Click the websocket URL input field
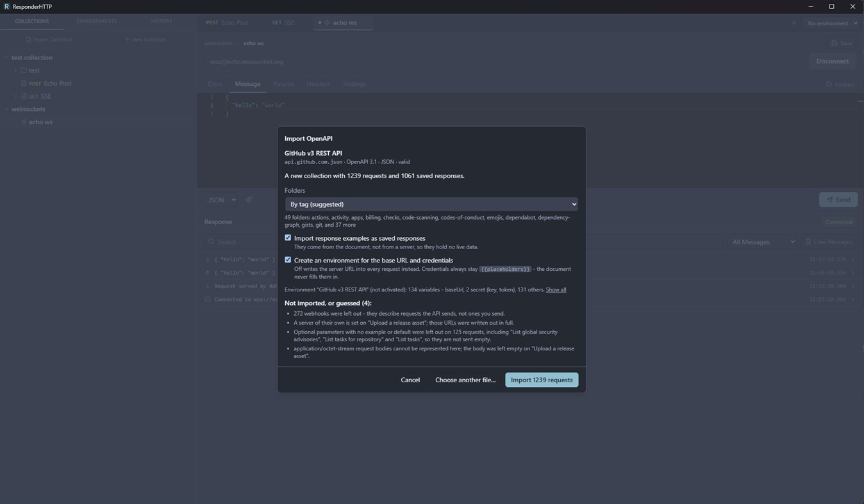 [505, 61]
